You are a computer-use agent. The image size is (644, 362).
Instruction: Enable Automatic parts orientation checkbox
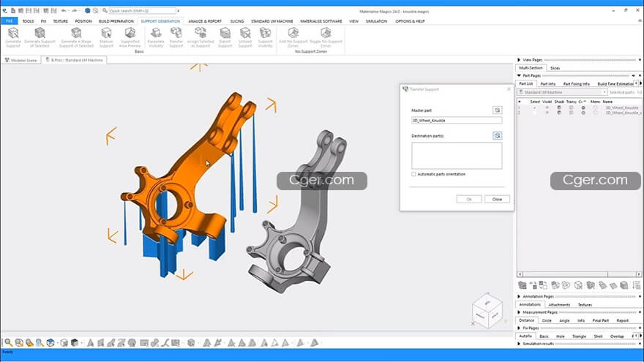point(413,174)
